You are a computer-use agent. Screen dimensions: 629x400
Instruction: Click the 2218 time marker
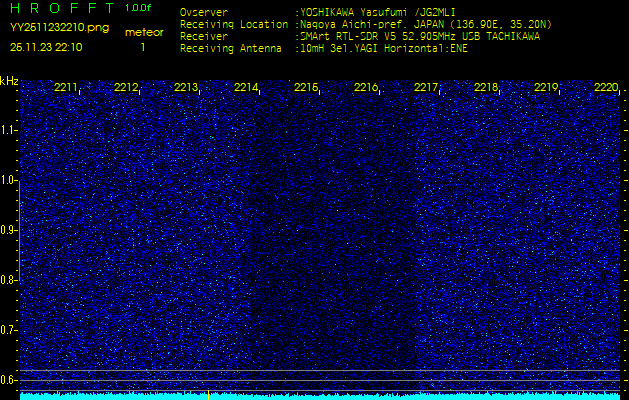point(486,87)
